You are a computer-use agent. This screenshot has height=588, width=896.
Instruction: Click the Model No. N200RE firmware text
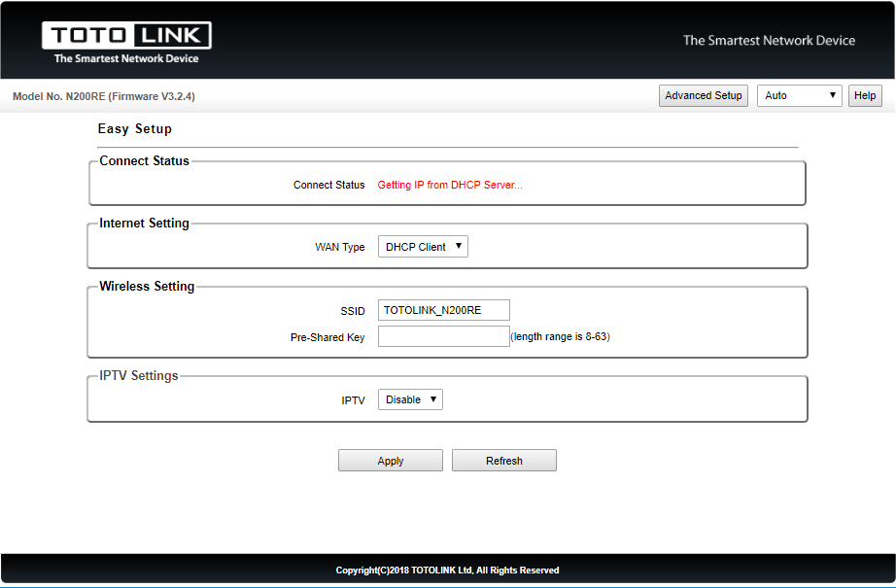click(x=103, y=96)
